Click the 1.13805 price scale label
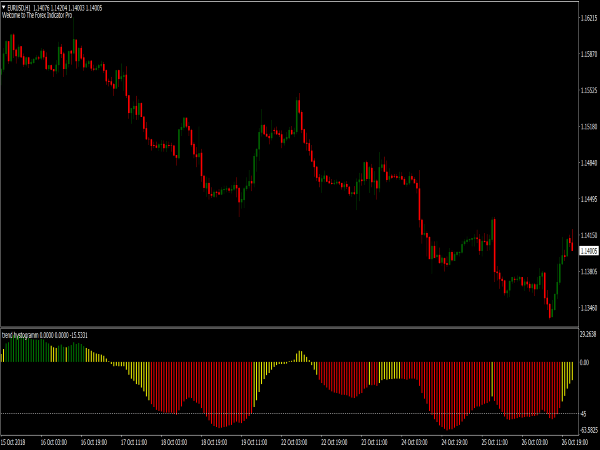The height and width of the screenshot is (450, 600). [589, 272]
